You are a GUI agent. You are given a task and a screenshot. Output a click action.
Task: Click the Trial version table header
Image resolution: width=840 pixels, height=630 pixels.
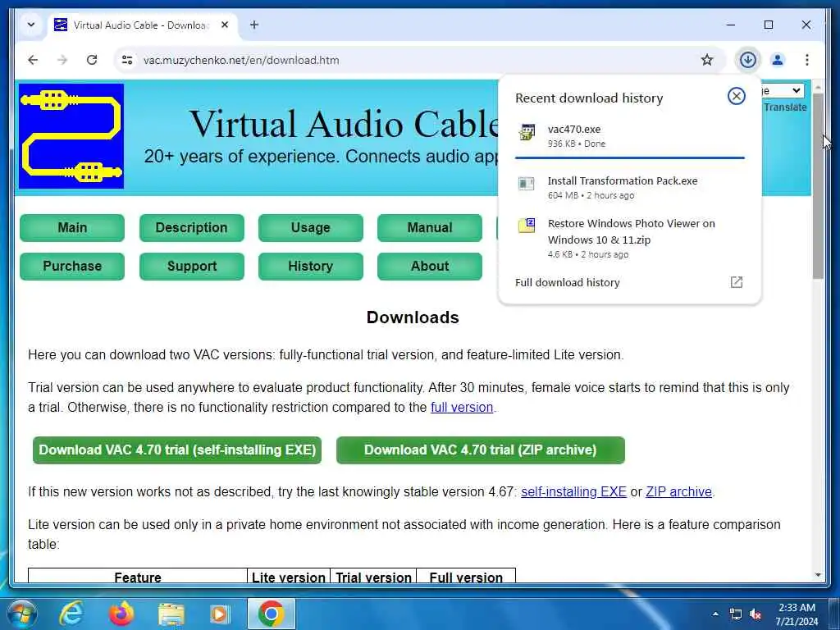(x=373, y=577)
